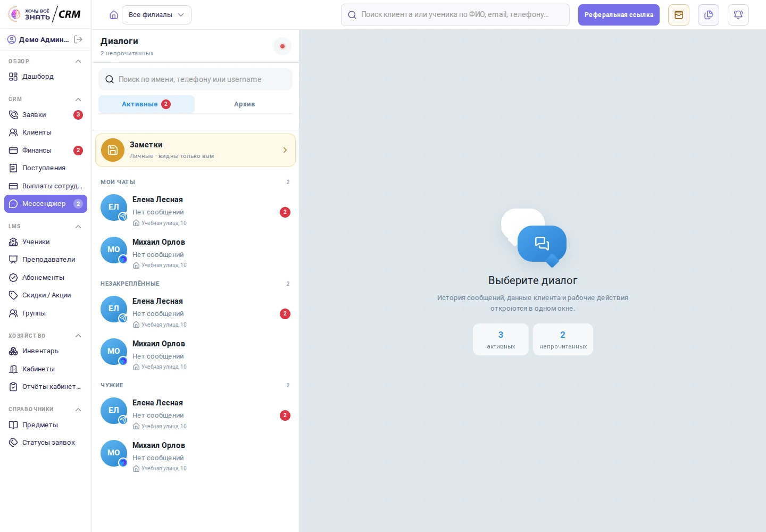766x532 pixels.
Task: Open the orange archive box icon
Action: pos(679,15)
